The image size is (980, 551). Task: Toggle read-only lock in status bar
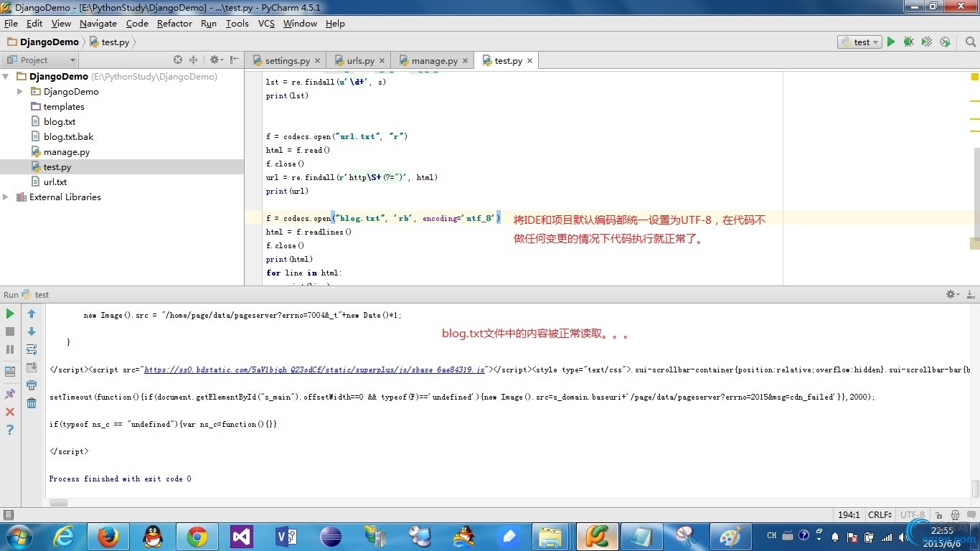(x=939, y=515)
